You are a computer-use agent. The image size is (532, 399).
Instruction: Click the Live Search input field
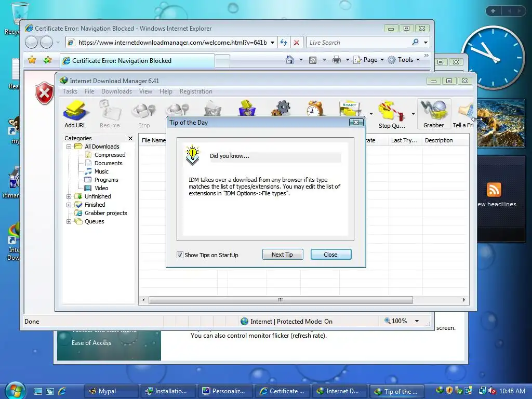(x=358, y=43)
